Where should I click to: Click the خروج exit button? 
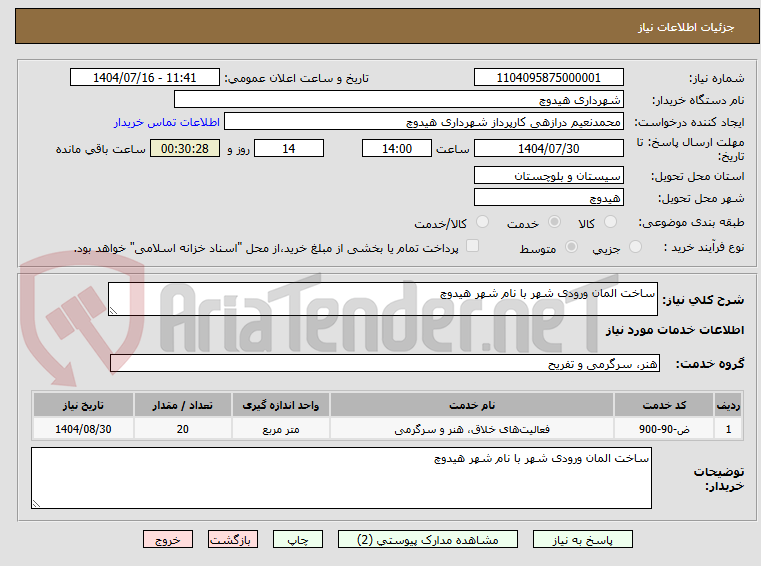tap(167, 539)
